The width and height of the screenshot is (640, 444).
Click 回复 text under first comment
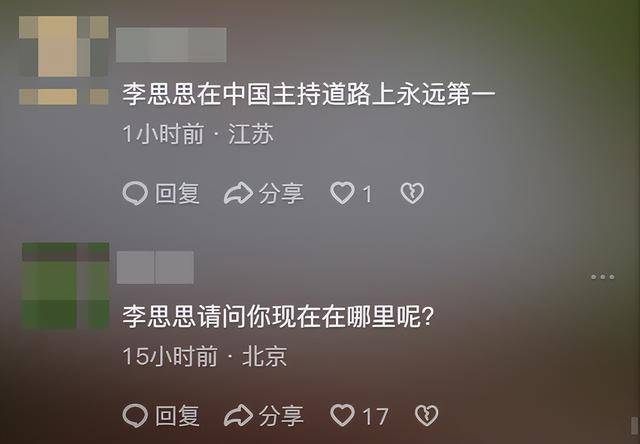pos(177,193)
